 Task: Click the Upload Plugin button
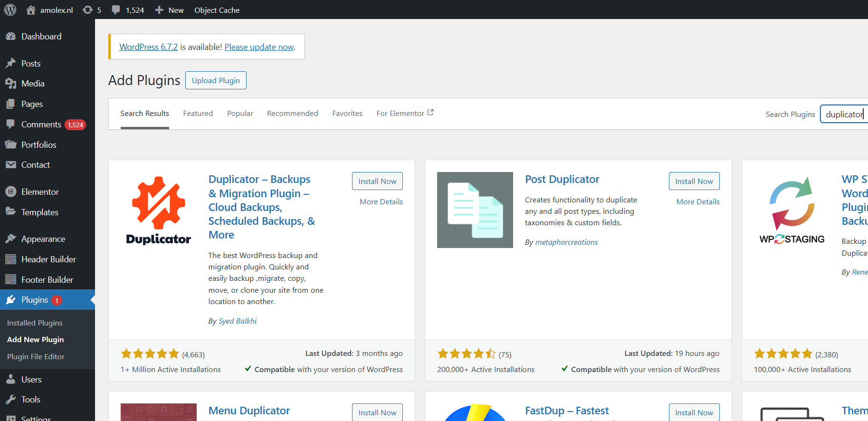[x=216, y=80]
